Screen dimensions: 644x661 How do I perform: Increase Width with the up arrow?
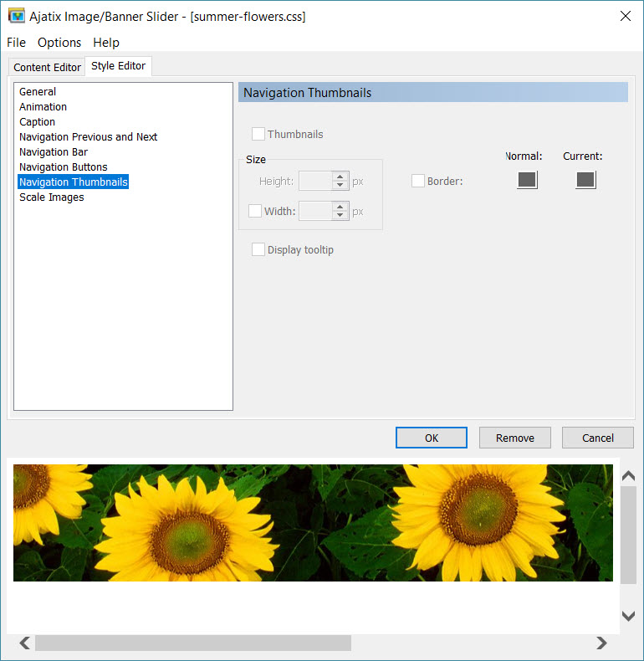340,207
